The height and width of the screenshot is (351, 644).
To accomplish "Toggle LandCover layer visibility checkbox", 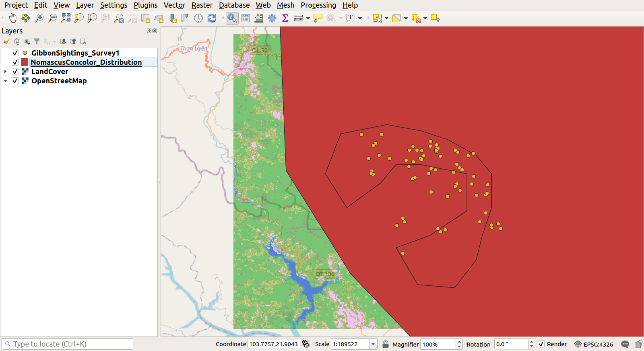I will [x=15, y=71].
